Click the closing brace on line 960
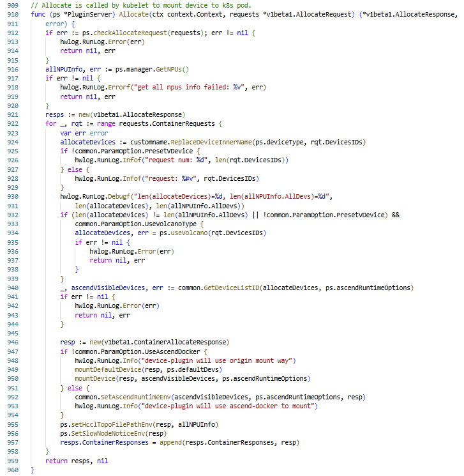Screen dimensions: 464x476 click(x=33, y=470)
